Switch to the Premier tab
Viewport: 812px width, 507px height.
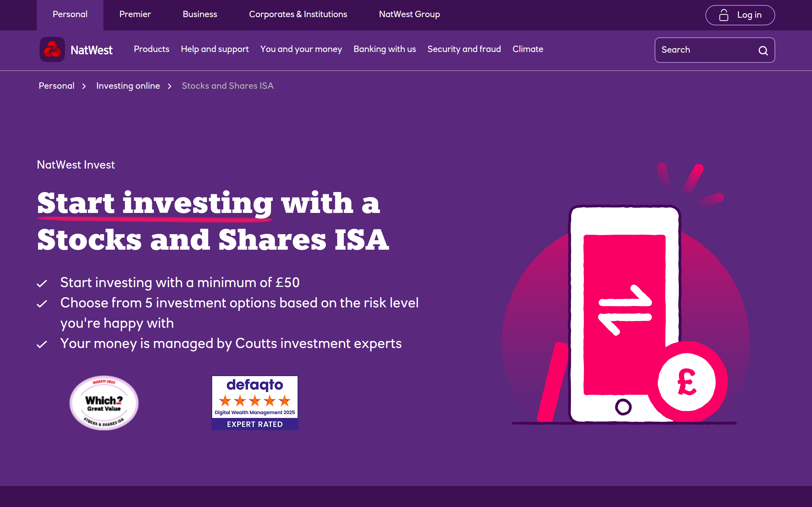(135, 15)
